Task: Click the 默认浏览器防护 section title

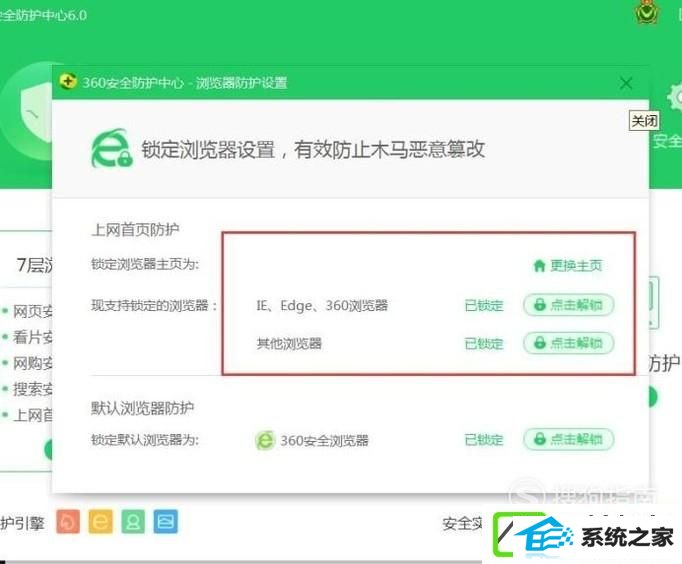Action: coord(142,408)
